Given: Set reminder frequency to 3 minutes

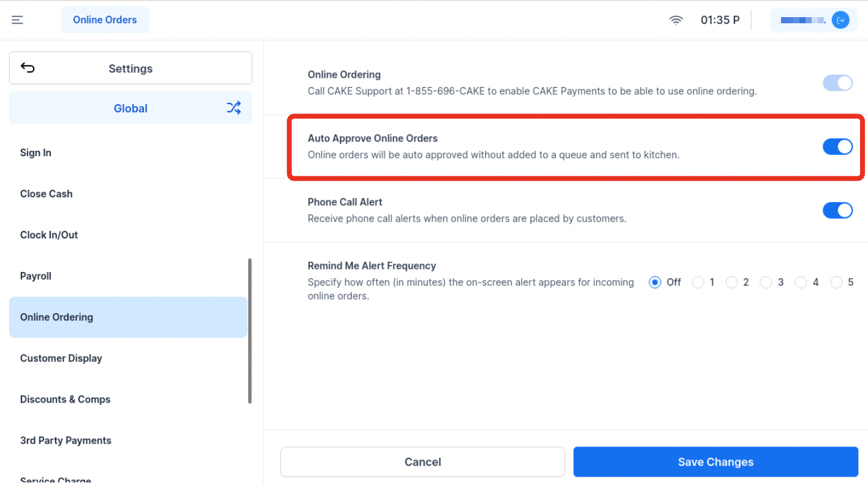Looking at the screenshot, I should pos(766,282).
